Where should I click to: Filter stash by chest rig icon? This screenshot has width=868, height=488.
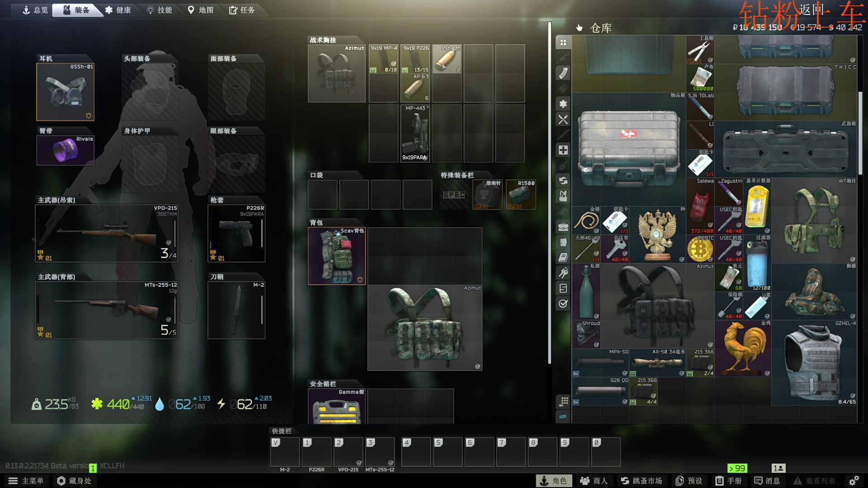pos(563,196)
